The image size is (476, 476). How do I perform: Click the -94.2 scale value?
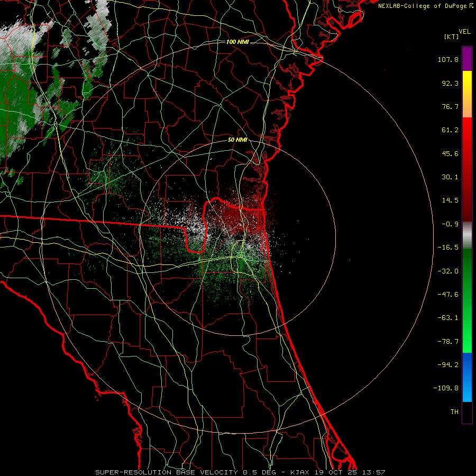448,365
